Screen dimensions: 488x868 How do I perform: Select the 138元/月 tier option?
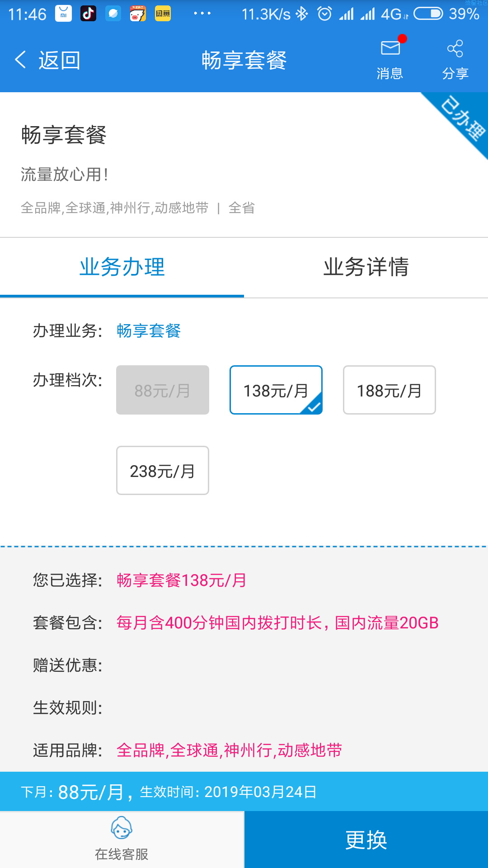(x=276, y=390)
